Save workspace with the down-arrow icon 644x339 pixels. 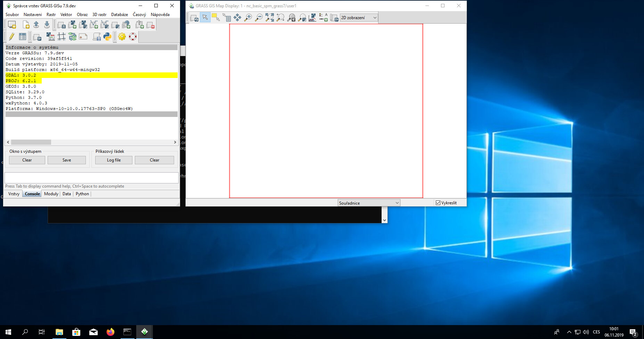(47, 25)
